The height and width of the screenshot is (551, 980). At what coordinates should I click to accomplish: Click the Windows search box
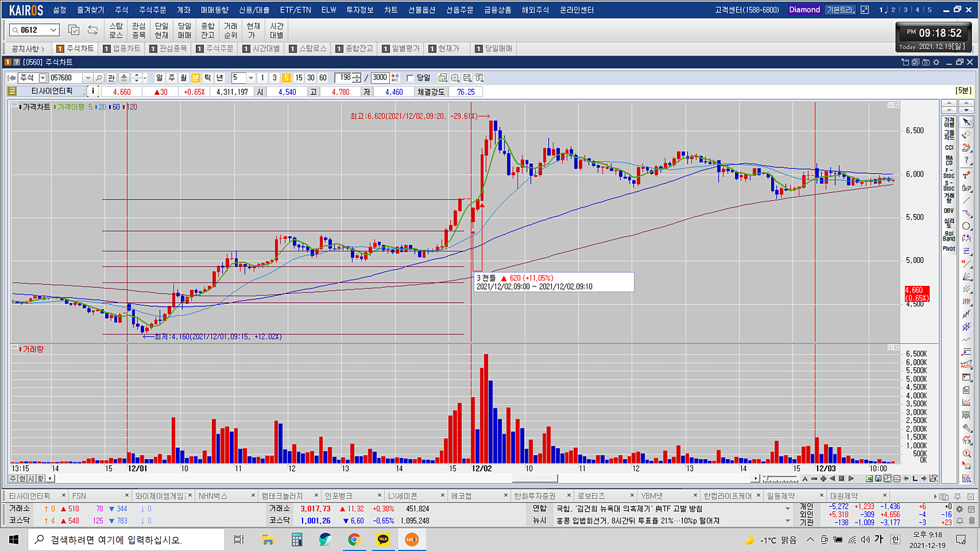(127, 539)
